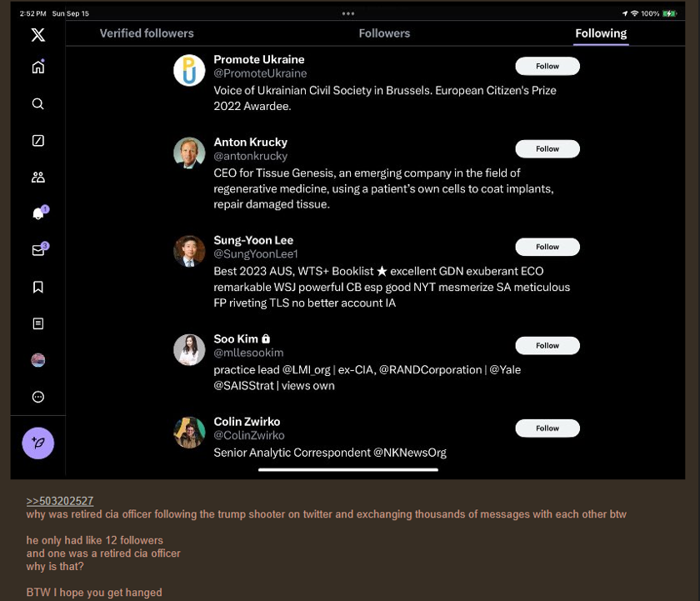Open the profile avatar in sidebar
The image size is (700, 601).
pos(38,360)
